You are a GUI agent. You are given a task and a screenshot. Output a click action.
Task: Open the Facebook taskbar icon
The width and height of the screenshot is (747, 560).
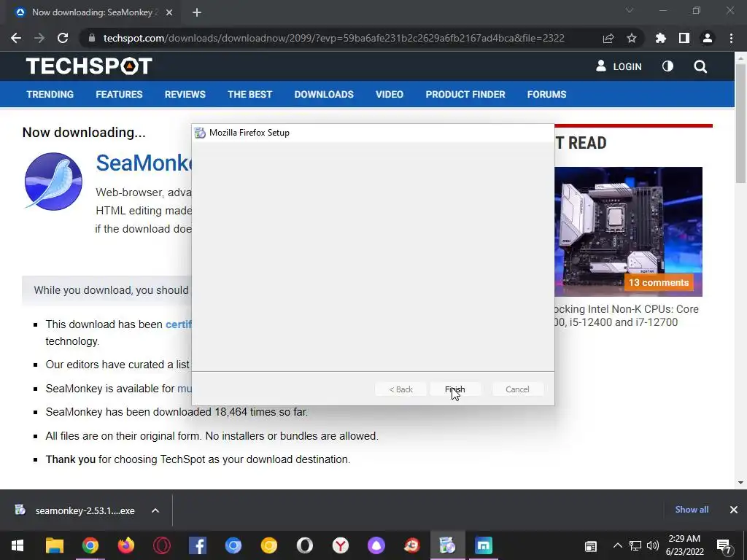click(x=197, y=545)
